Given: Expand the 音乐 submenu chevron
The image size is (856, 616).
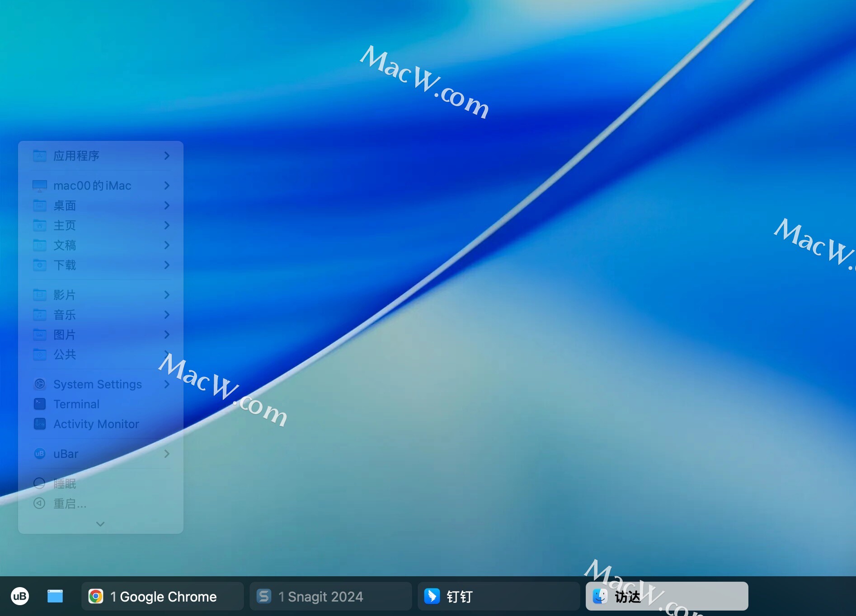Looking at the screenshot, I should click(167, 315).
